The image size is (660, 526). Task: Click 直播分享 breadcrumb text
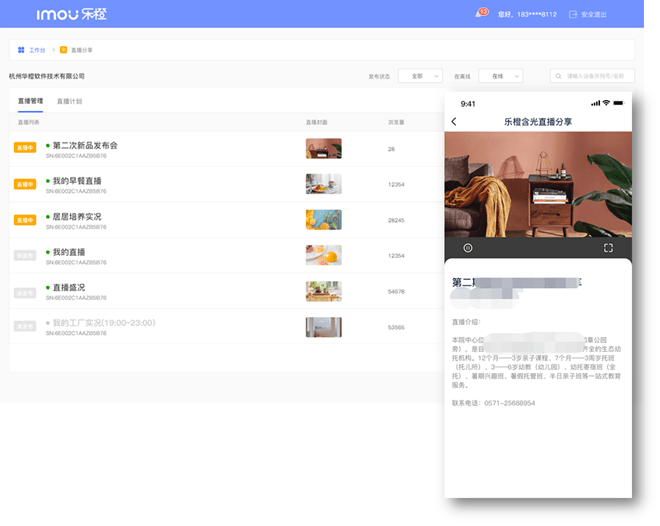click(82, 50)
